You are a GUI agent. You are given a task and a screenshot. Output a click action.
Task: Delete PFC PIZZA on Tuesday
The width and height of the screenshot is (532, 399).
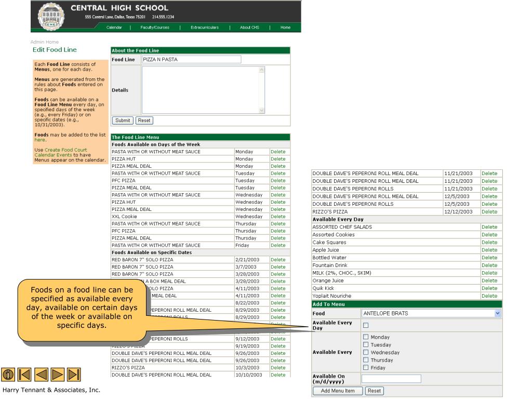coord(278,180)
